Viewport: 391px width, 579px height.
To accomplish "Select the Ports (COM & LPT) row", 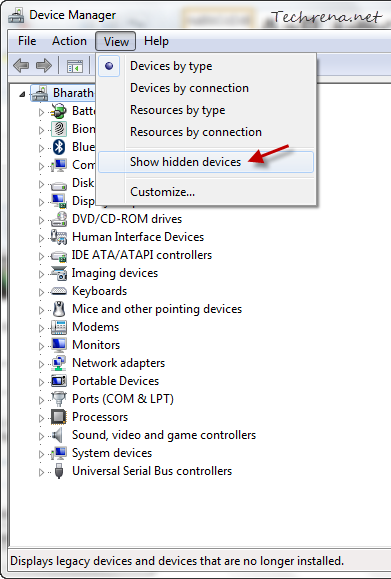I will (x=123, y=399).
